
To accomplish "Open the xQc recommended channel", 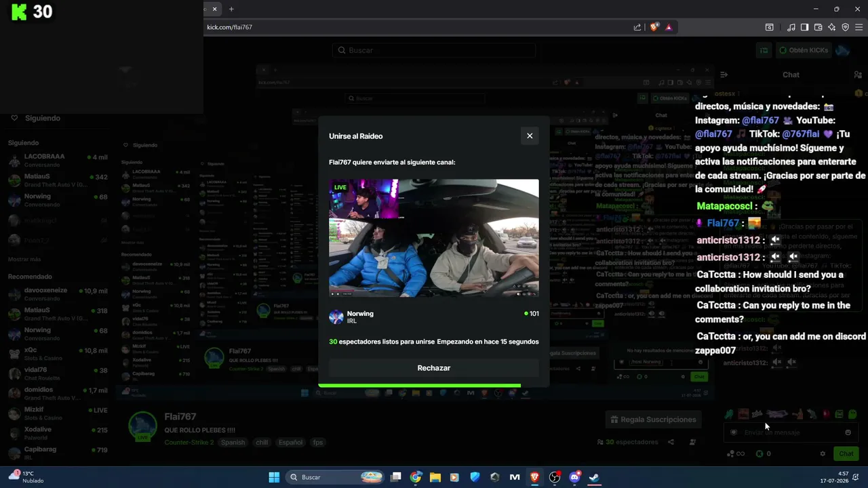I will [x=58, y=354].
